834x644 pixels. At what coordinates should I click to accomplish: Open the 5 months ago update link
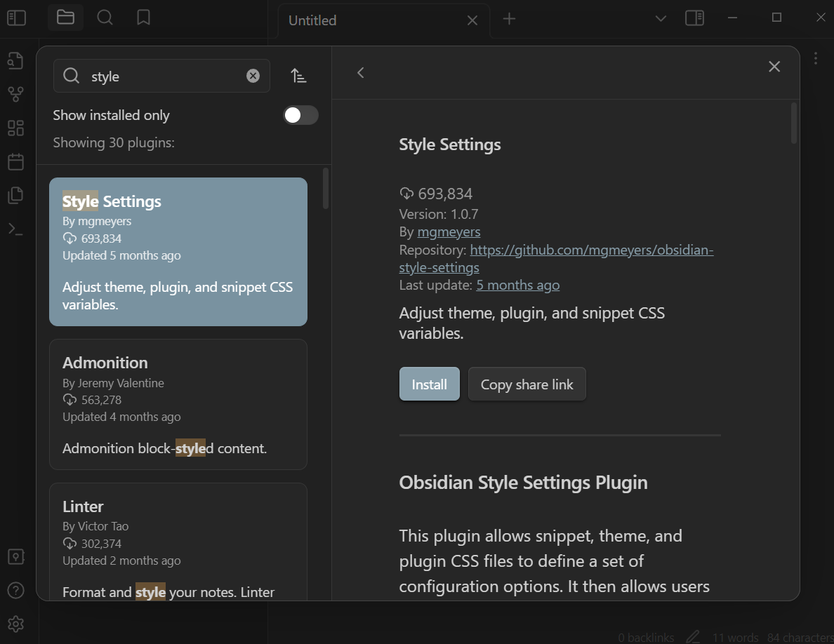[517, 285]
